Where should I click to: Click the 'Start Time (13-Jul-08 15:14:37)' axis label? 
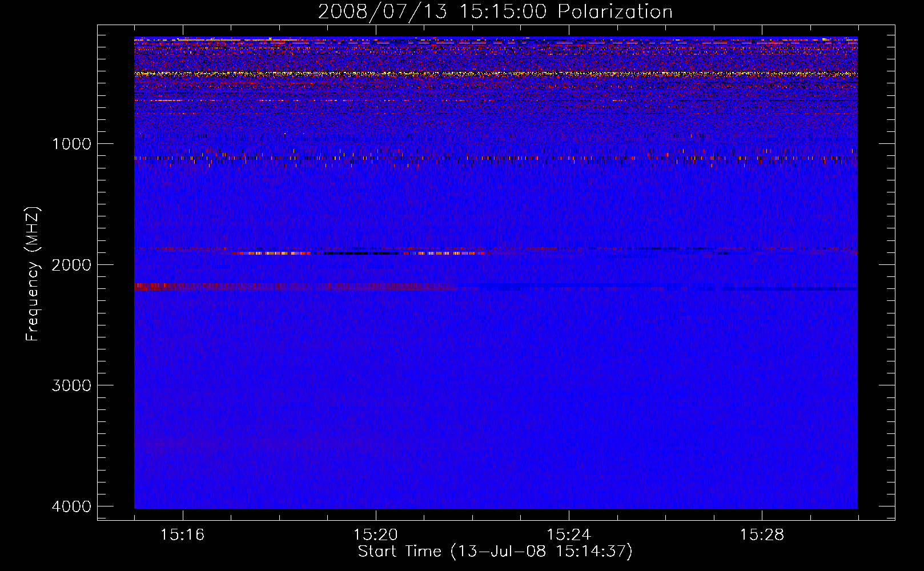point(495,552)
